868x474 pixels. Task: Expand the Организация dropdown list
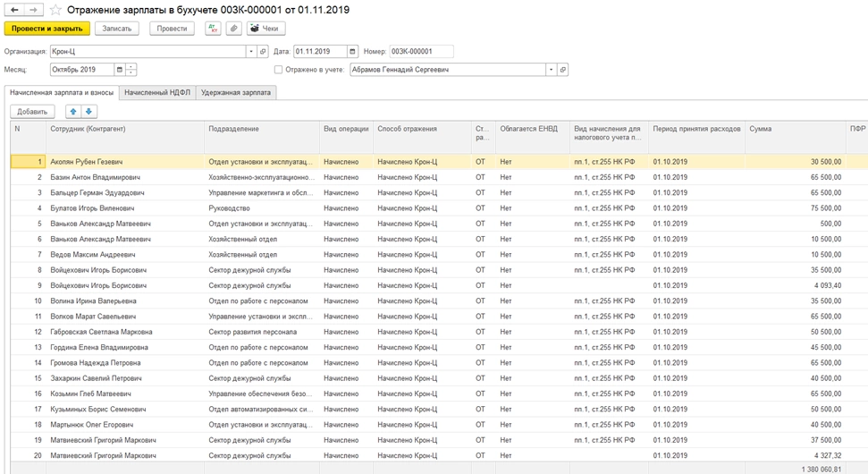250,52
